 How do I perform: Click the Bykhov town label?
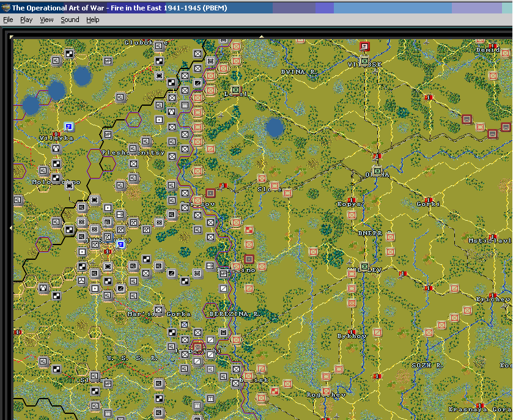[352, 336]
